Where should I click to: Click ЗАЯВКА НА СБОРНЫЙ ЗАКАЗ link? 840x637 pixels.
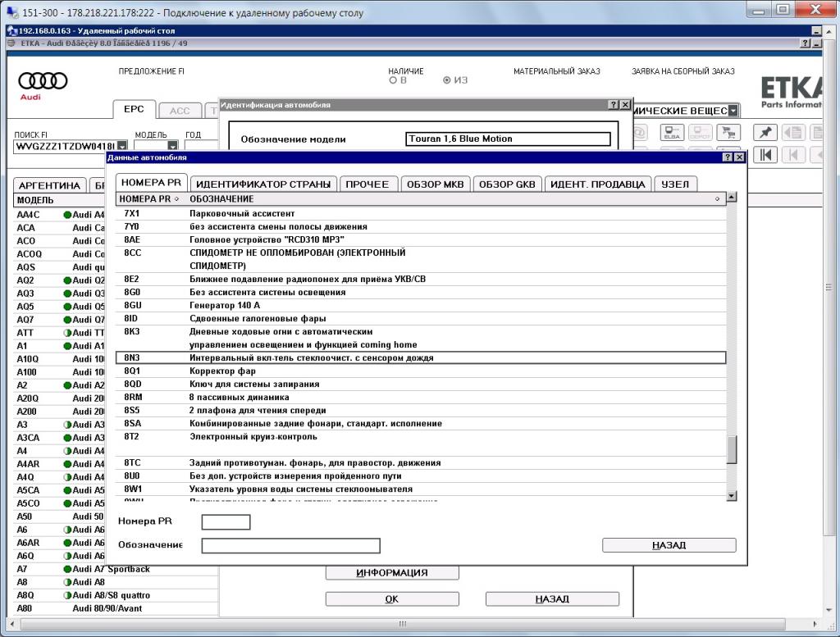(683, 71)
